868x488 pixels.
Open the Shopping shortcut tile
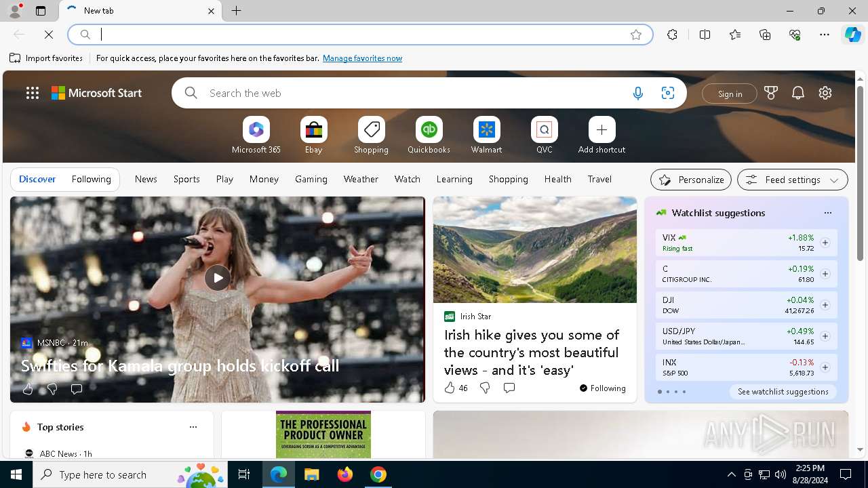(372, 136)
